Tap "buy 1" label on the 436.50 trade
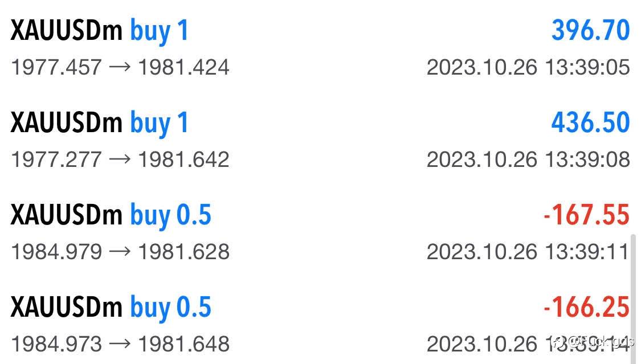641x364 pixels. (159, 123)
